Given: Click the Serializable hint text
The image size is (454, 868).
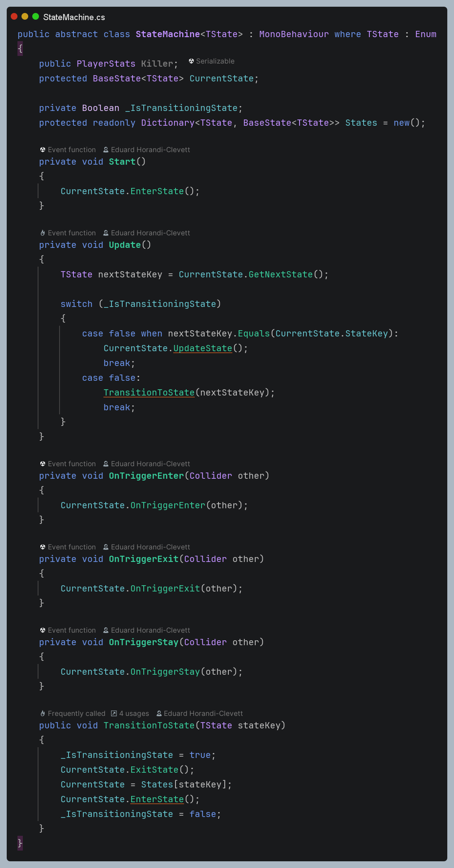Looking at the screenshot, I should pos(215,61).
